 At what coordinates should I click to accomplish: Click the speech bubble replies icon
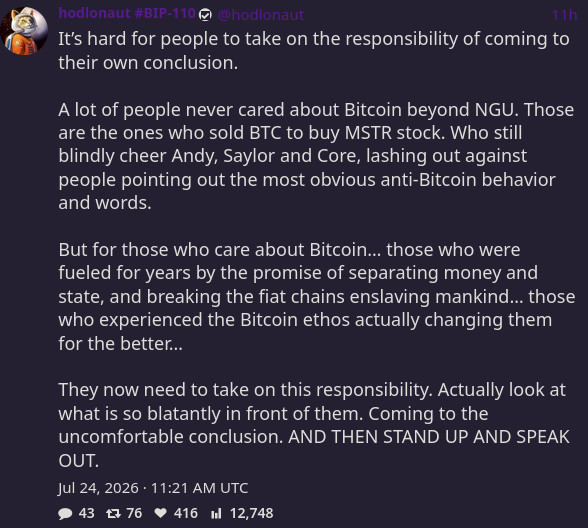[x=65, y=513]
